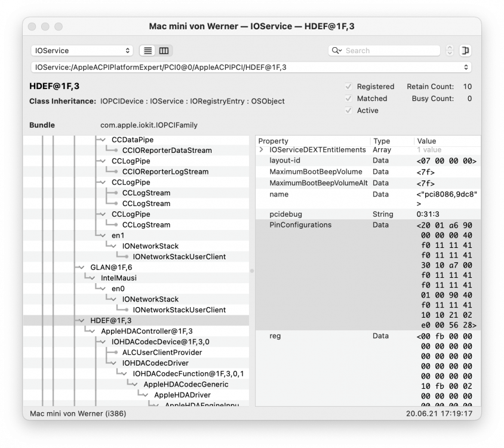Viewport: 504px width, 448px height.
Task: Open the IOService plane dropdown
Action: tap(82, 51)
